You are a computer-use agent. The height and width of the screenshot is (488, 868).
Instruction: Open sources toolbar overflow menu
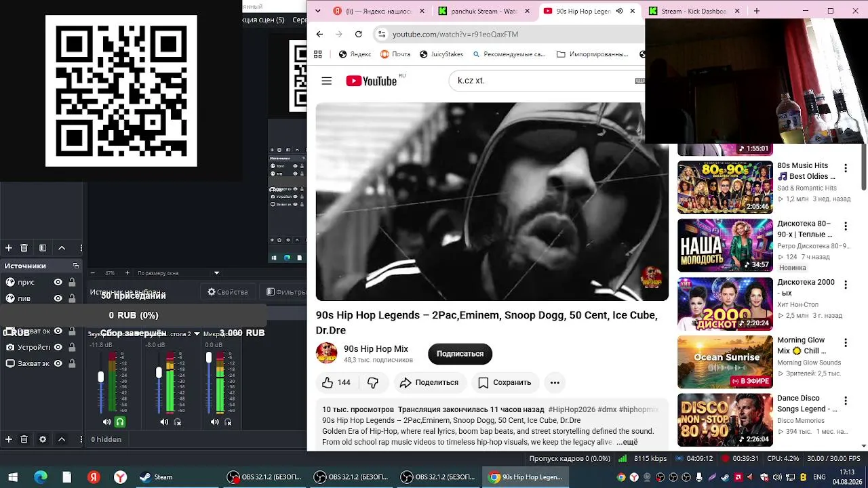[81, 439]
